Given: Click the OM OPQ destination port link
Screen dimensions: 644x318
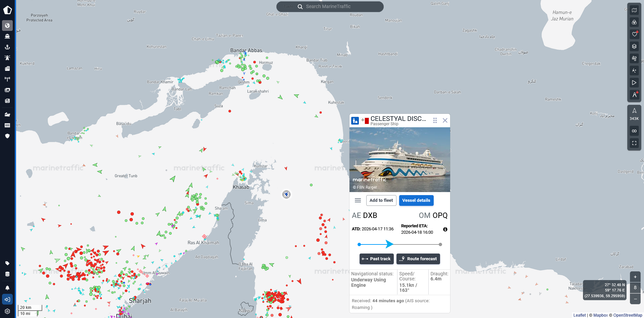Looking at the screenshot, I should [433, 216].
